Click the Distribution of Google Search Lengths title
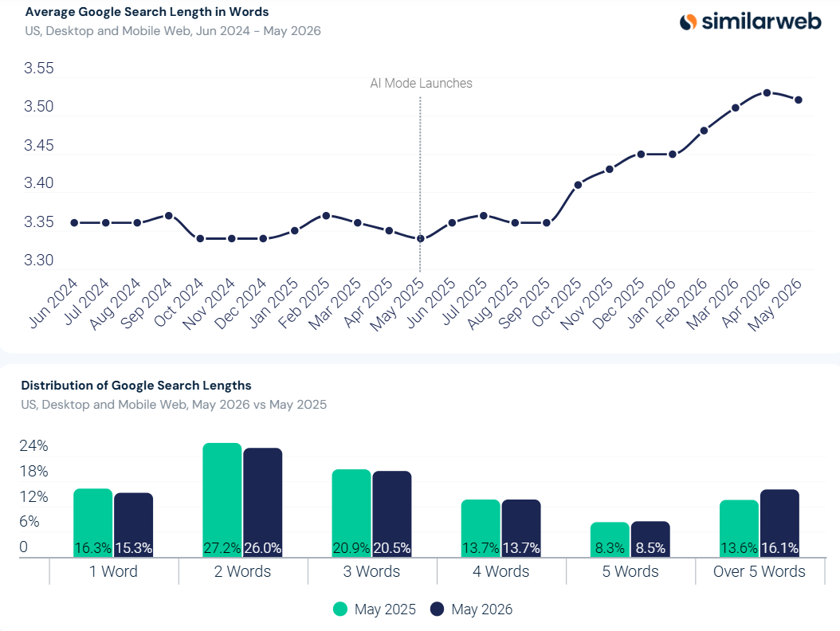The width and height of the screenshot is (840, 631). point(136,386)
